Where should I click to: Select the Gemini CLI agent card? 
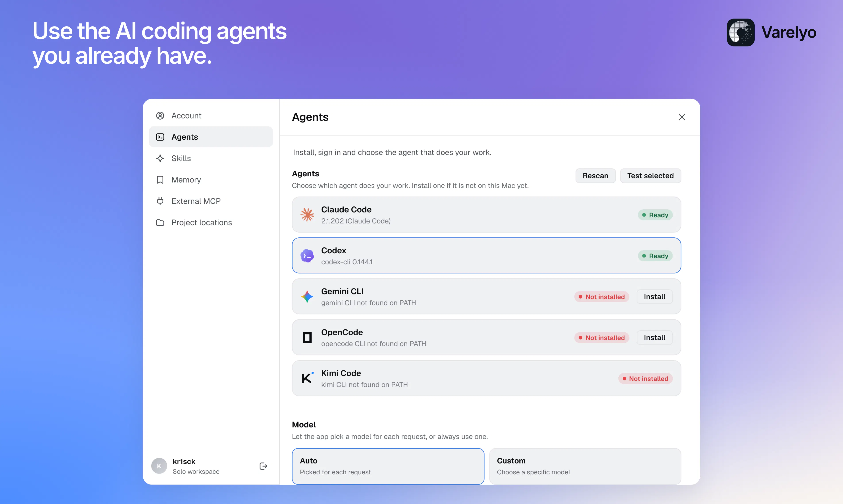pyautogui.click(x=486, y=296)
